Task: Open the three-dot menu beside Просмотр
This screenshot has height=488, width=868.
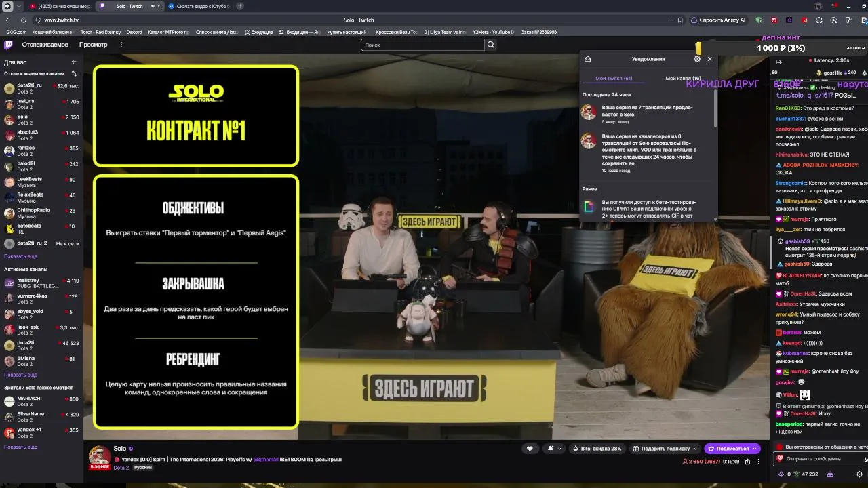Action: (x=121, y=45)
